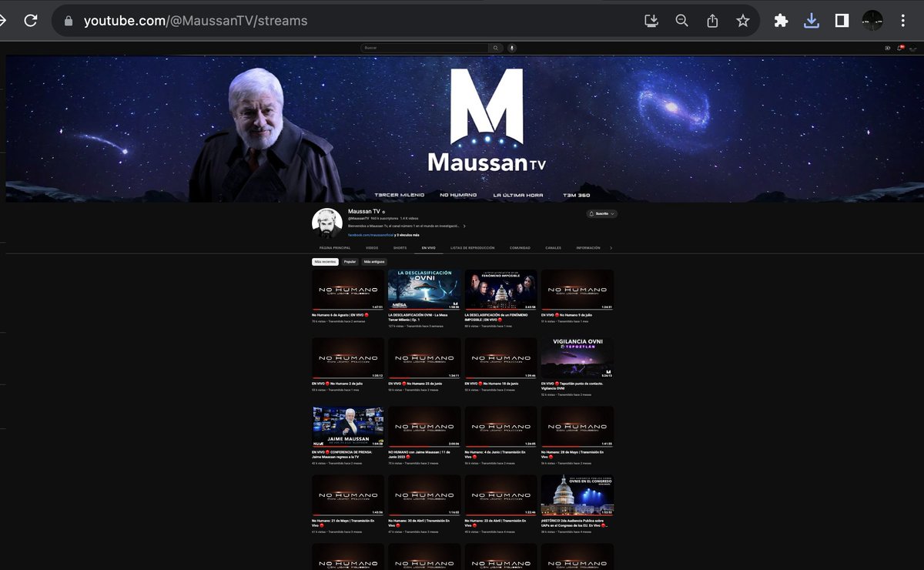
Task: Open thumbnail of No Humano 6 de Agosto
Action: pos(348,290)
